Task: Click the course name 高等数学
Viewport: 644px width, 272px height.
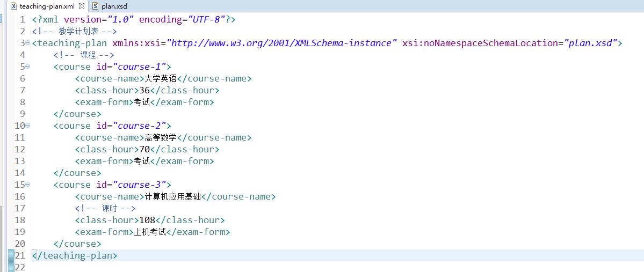Action: 160,138
